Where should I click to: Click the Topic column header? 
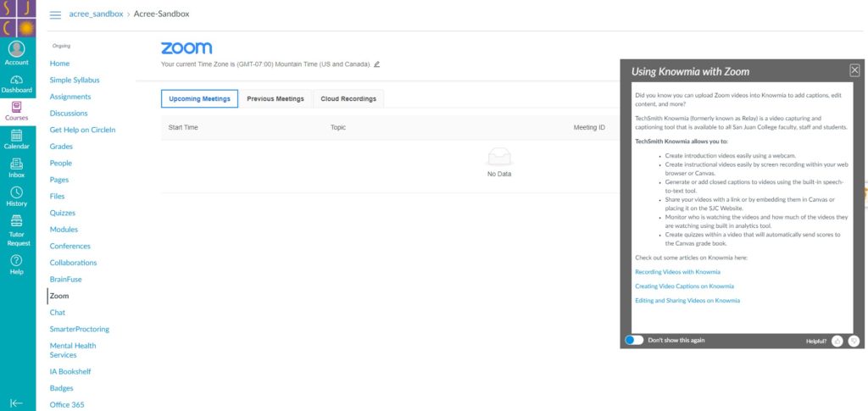pyautogui.click(x=338, y=128)
